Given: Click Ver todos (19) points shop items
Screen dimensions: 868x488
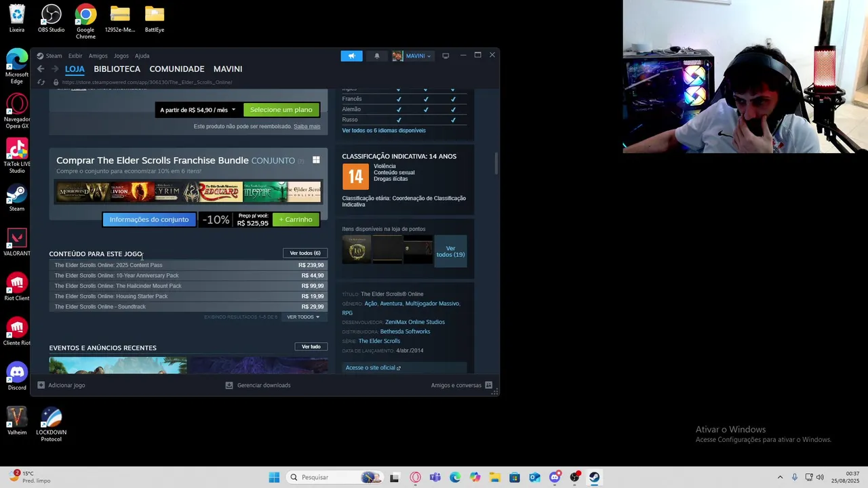Looking at the screenshot, I should click(x=450, y=251).
